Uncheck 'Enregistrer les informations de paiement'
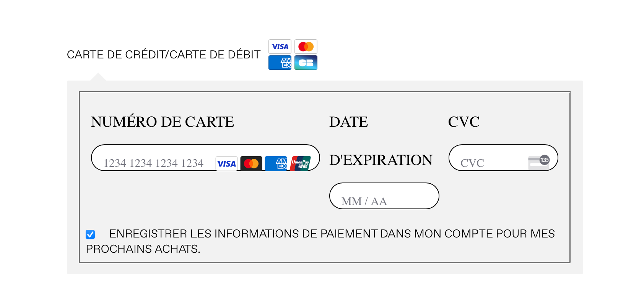 pos(90,234)
